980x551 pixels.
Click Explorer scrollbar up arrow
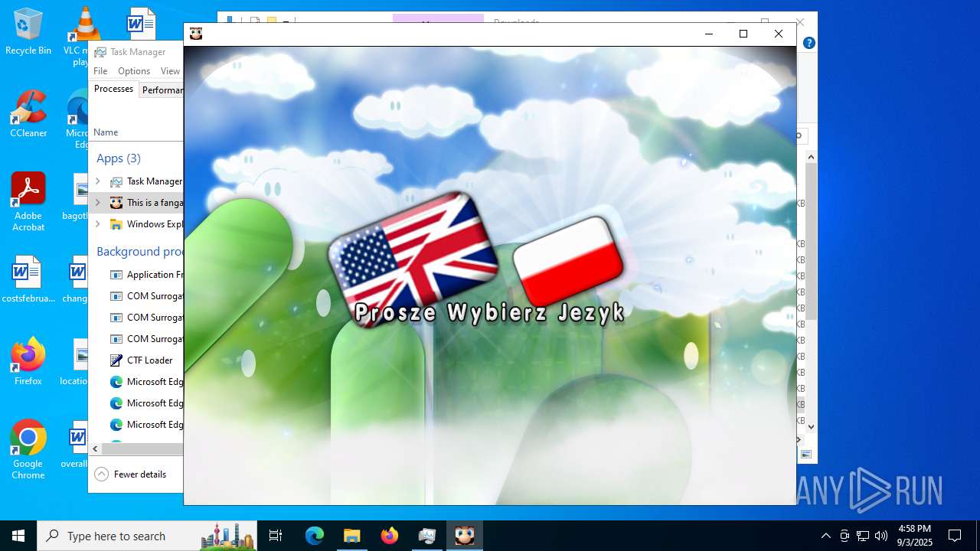pyautogui.click(x=811, y=157)
